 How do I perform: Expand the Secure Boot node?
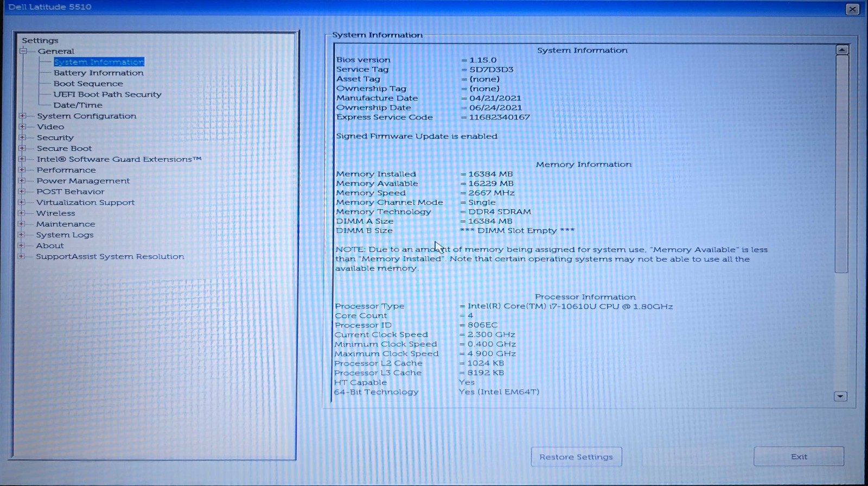22,148
